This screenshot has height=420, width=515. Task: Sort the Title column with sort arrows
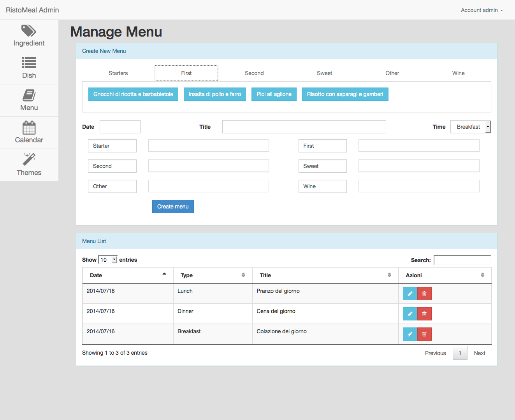(389, 275)
